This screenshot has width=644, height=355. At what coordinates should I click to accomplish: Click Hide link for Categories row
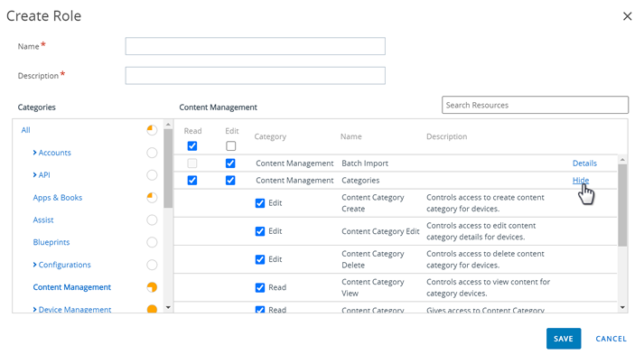coord(581,181)
